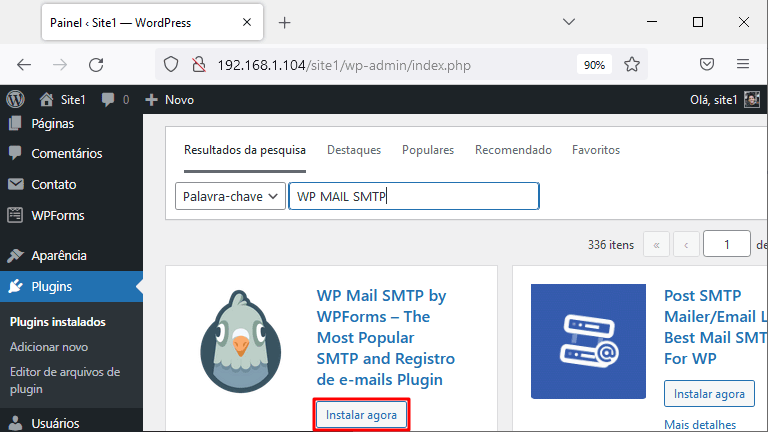Switch to the Favoritos tab
This screenshot has width=768, height=432.
(596, 150)
